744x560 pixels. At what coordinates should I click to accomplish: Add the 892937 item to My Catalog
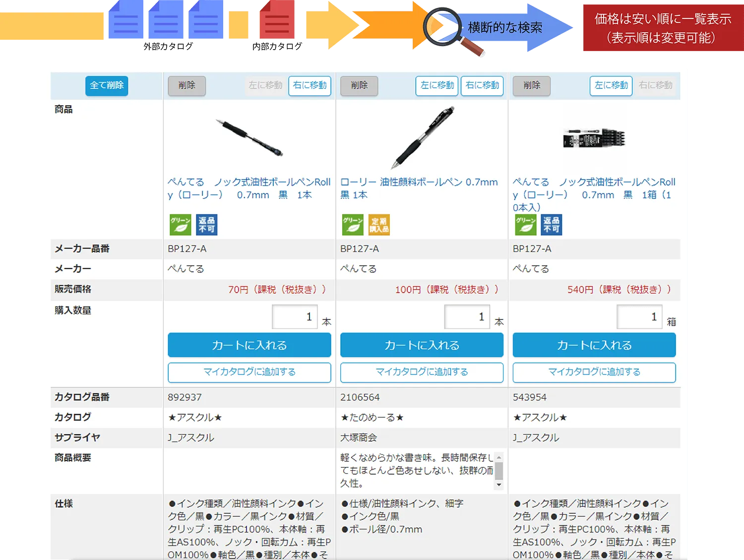point(249,373)
